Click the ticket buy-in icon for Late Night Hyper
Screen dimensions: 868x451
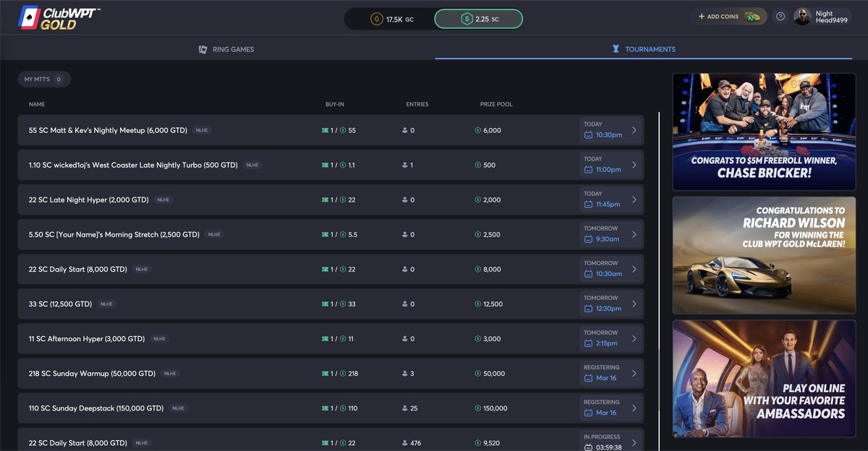click(x=325, y=200)
